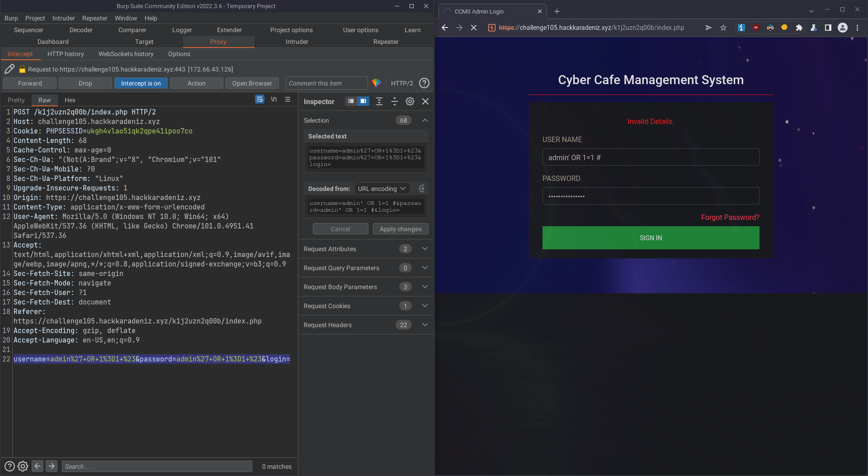Click the Inspector collapse all icon
Viewport: 868px width, 476px height.
[x=394, y=101]
